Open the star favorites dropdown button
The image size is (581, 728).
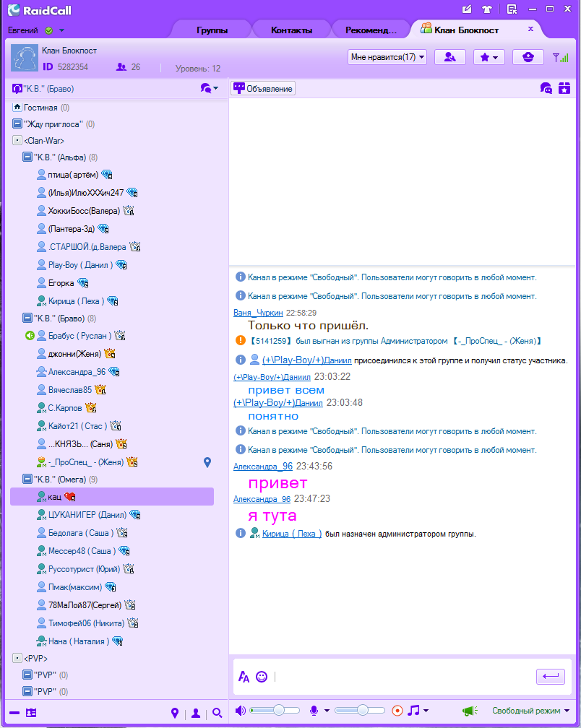[x=489, y=57]
